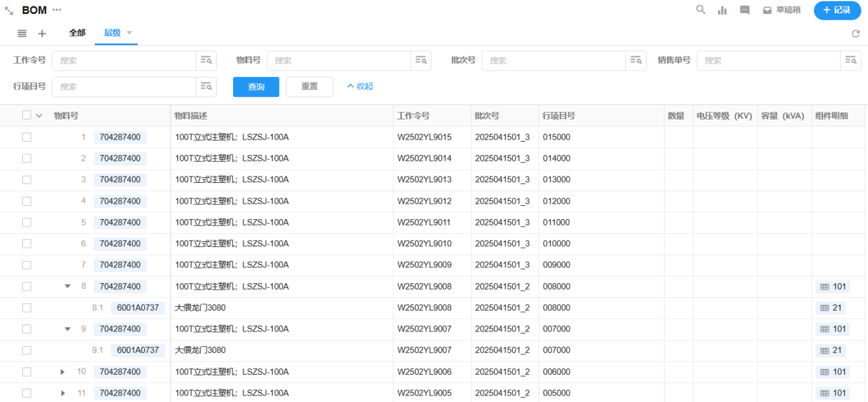
Task: Select the checkbox for row 8.1 大偎龙门3080
Action: click(x=27, y=308)
